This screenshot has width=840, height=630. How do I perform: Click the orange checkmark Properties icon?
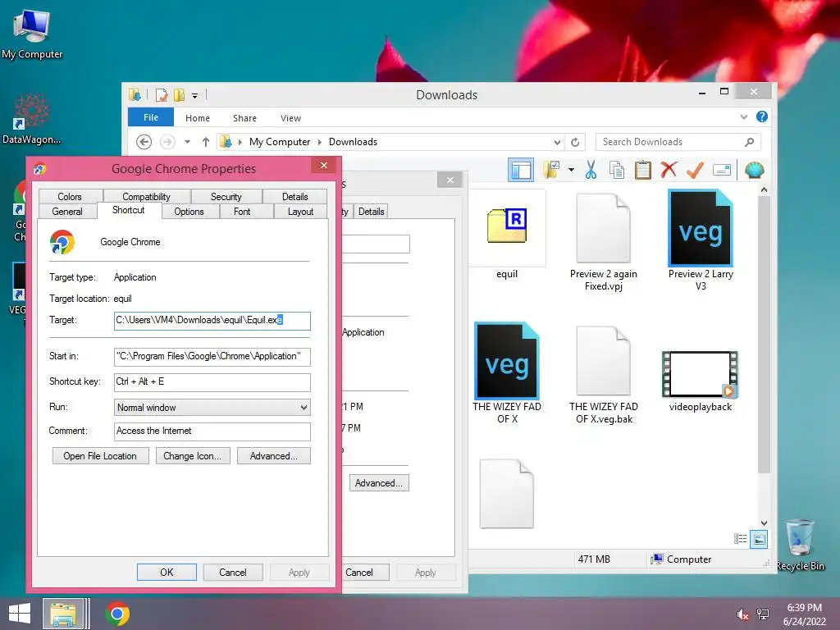(695, 170)
